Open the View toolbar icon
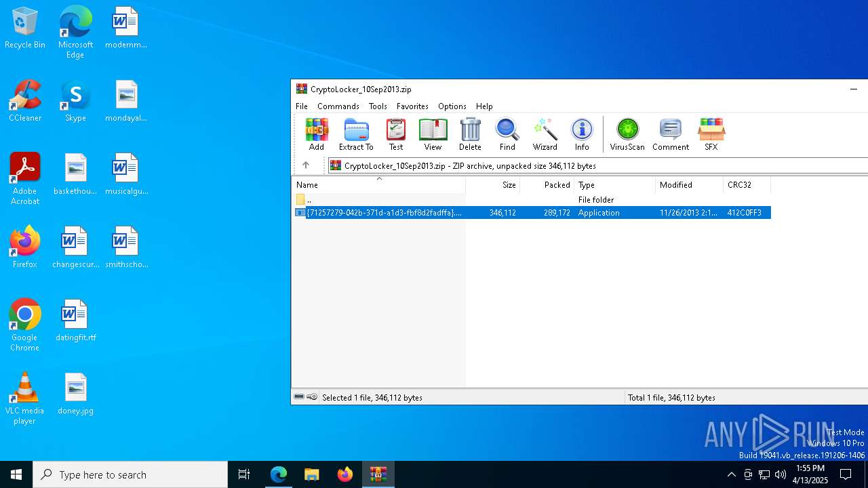Screen dimensions: 868x488 pos(433,134)
